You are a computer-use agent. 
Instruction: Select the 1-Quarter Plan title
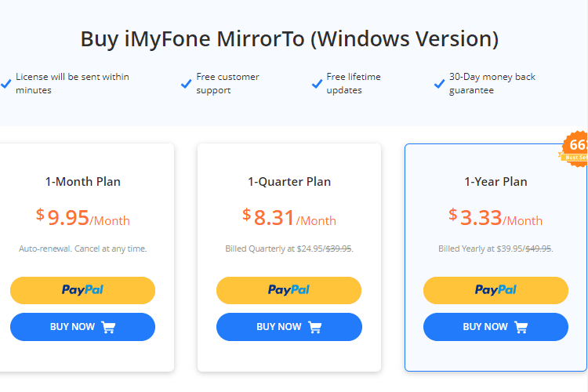tap(289, 182)
